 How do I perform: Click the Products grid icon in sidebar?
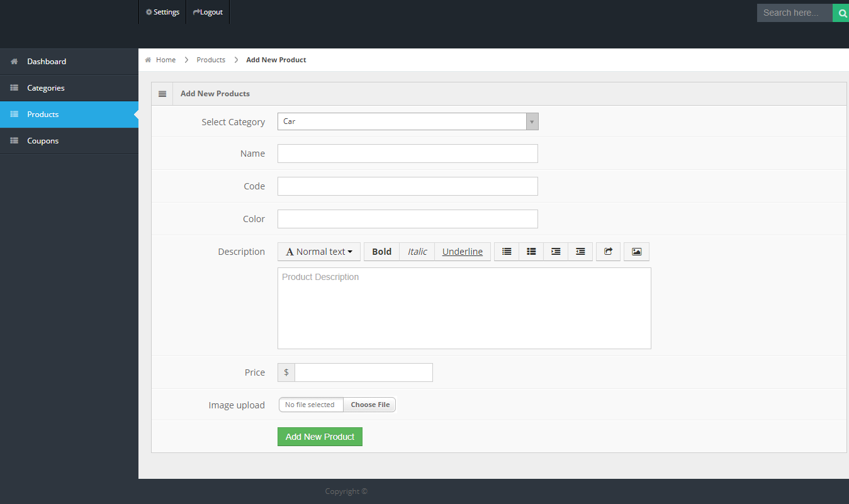click(14, 115)
